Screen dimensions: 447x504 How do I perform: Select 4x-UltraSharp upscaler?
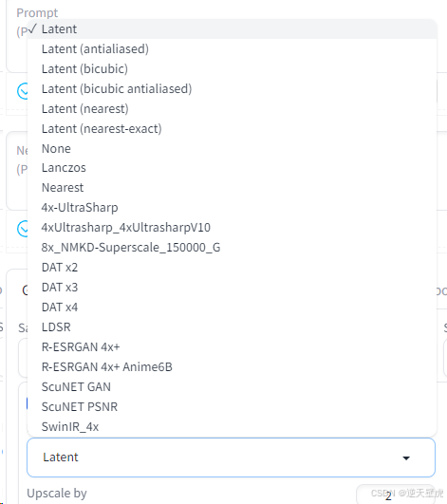pyautogui.click(x=232, y=208)
